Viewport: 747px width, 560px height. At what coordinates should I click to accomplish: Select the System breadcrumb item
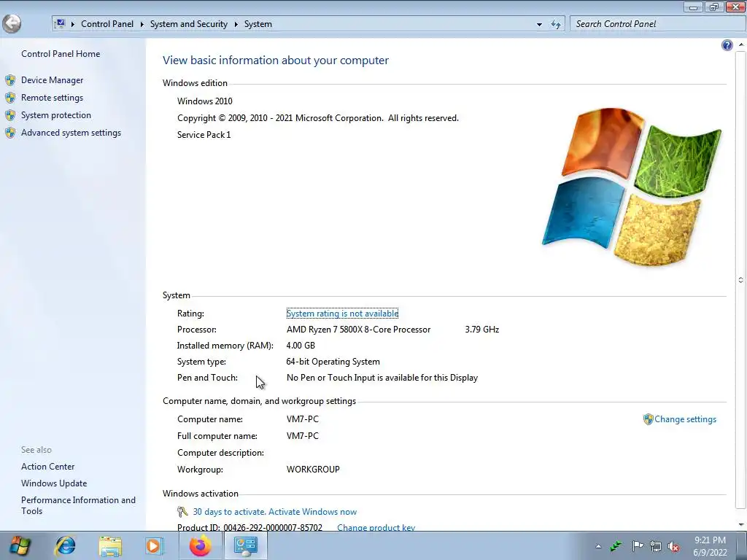coord(258,24)
